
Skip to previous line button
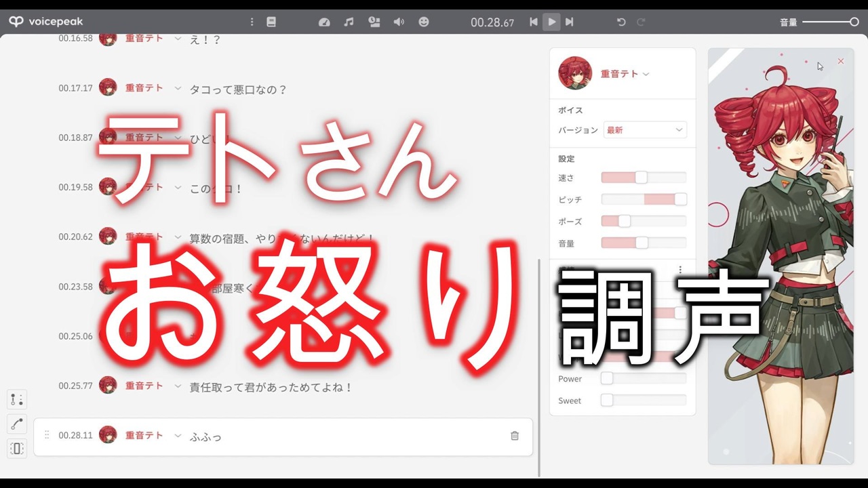click(534, 22)
